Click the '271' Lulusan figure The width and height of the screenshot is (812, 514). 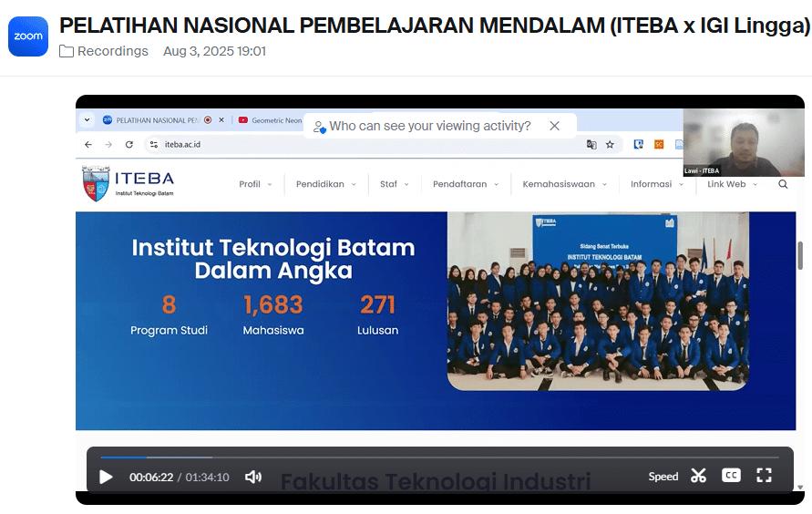(377, 305)
